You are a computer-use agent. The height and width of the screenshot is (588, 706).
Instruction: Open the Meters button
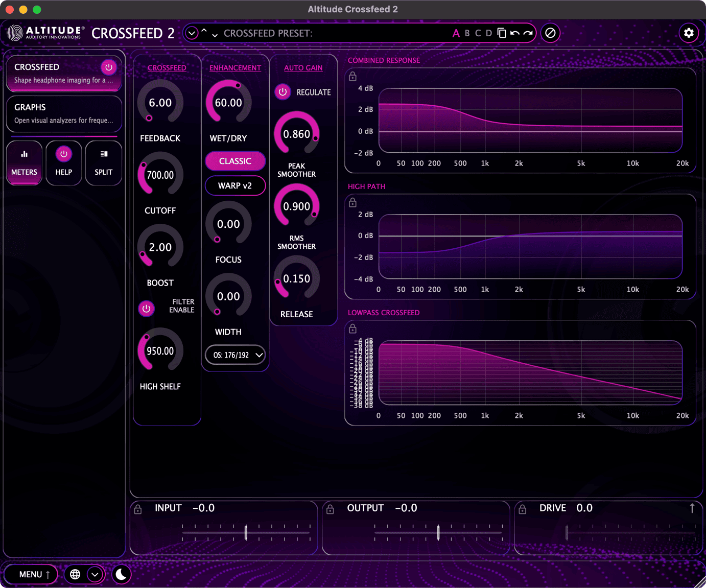(x=24, y=163)
